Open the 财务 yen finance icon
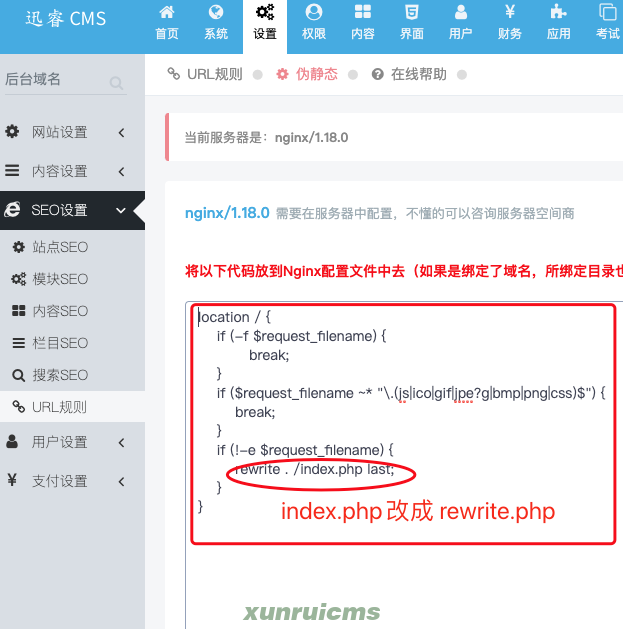Screen dimensions: 623x629 click(509, 12)
